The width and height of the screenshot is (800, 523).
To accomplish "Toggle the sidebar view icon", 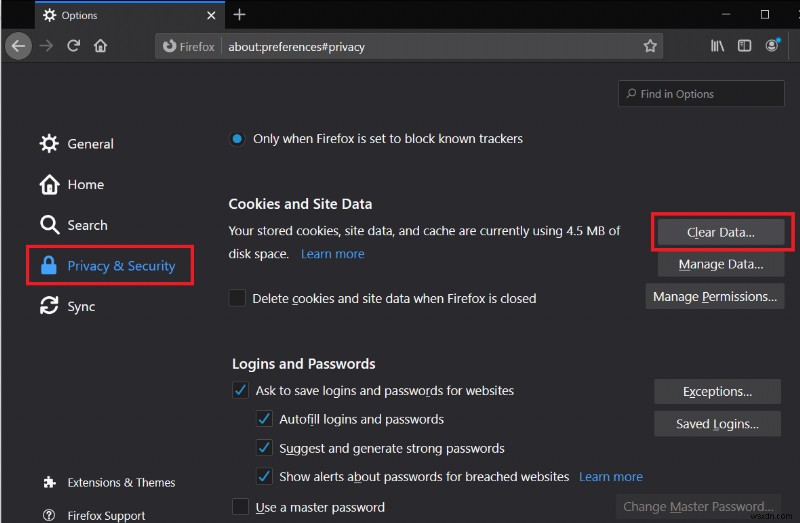I will [744, 46].
